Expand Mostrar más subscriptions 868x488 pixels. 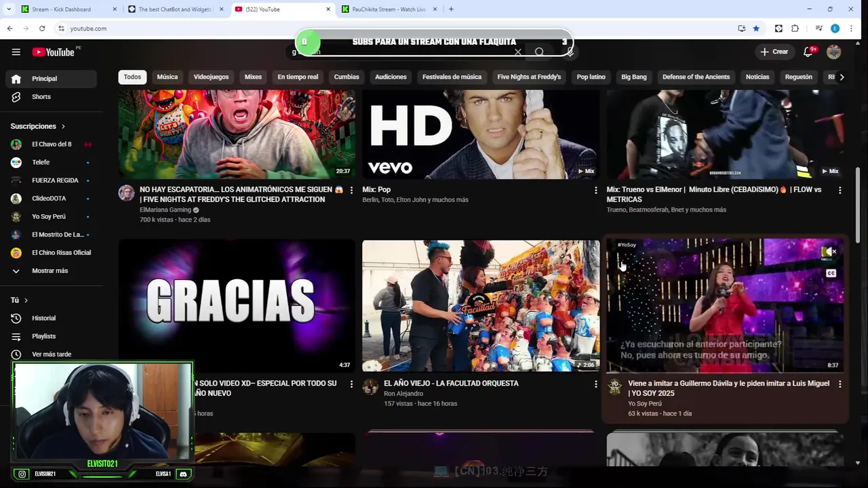[x=52, y=271]
